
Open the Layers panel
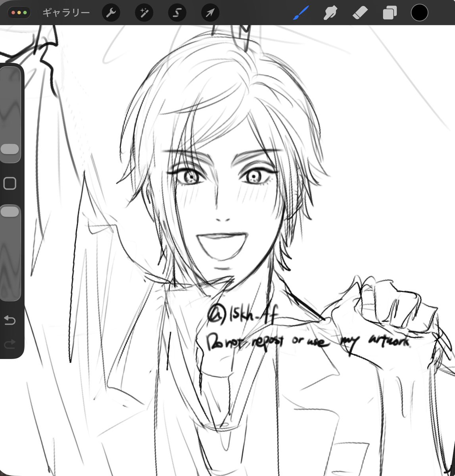pos(390,13)
